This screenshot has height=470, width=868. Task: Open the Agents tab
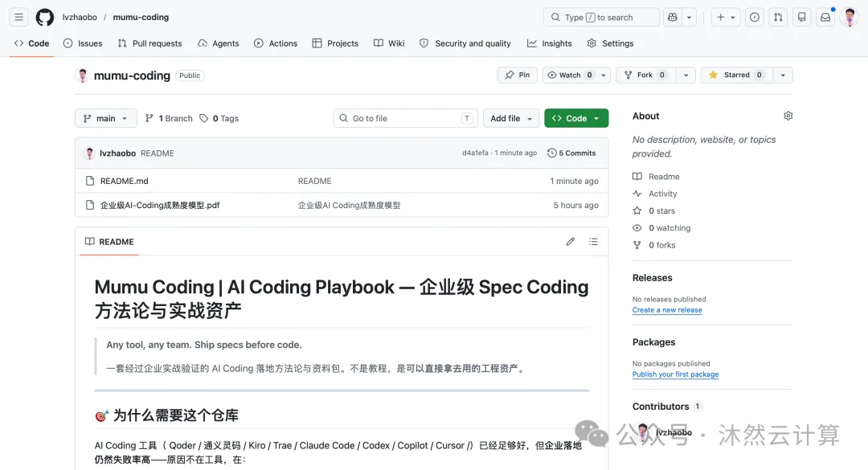[219, 43]
